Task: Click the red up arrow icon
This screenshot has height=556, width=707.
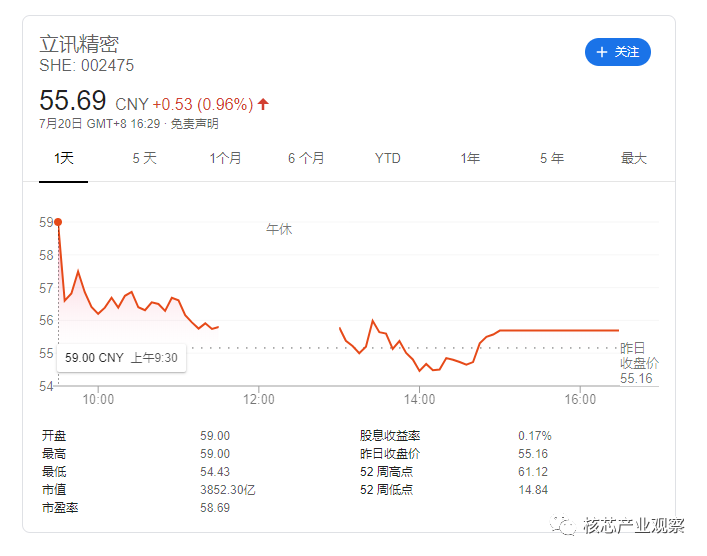Action: [263, 104]
